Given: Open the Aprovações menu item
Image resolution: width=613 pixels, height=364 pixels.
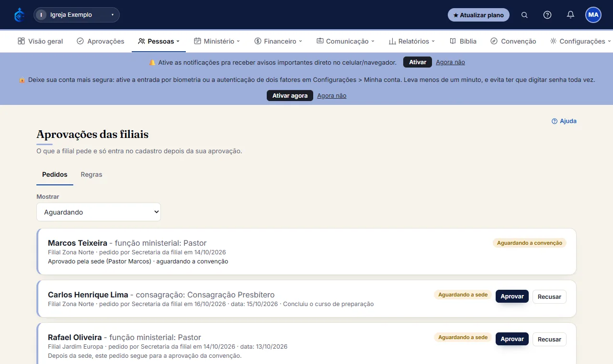Looking at the screenshot, I should [101, 41].
